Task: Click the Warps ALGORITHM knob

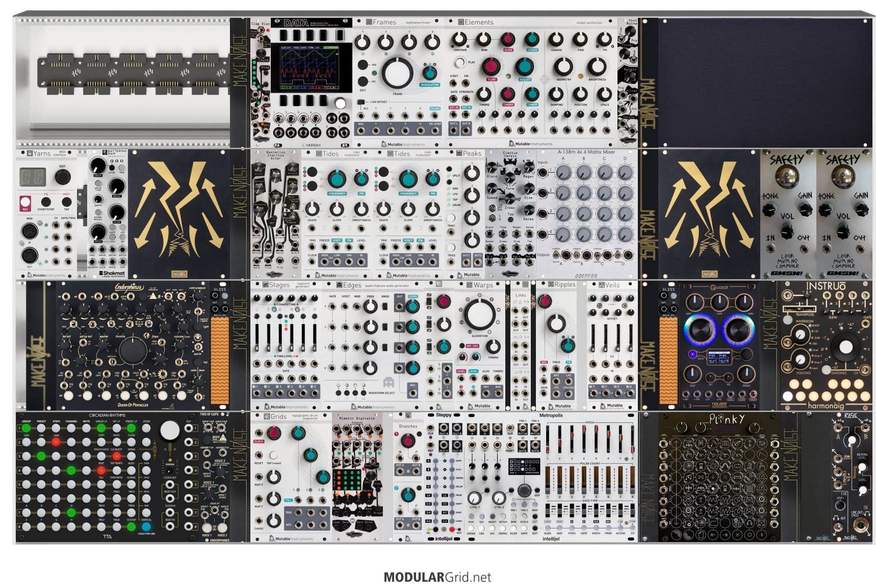Action: tap(479, 314)
